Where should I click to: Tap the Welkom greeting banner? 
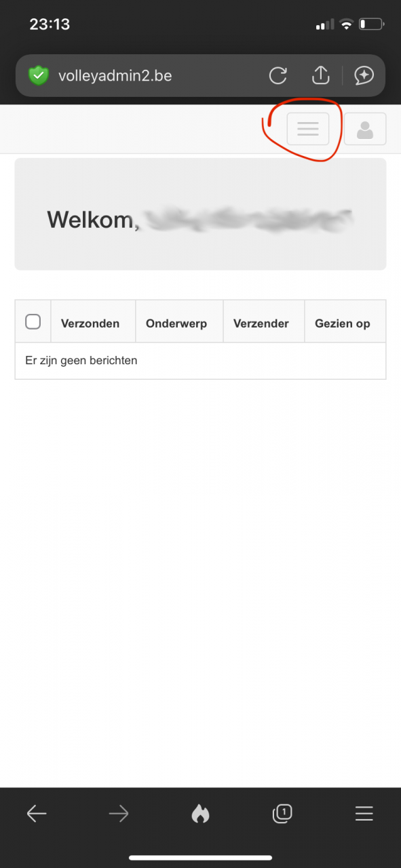pos(200,214)
